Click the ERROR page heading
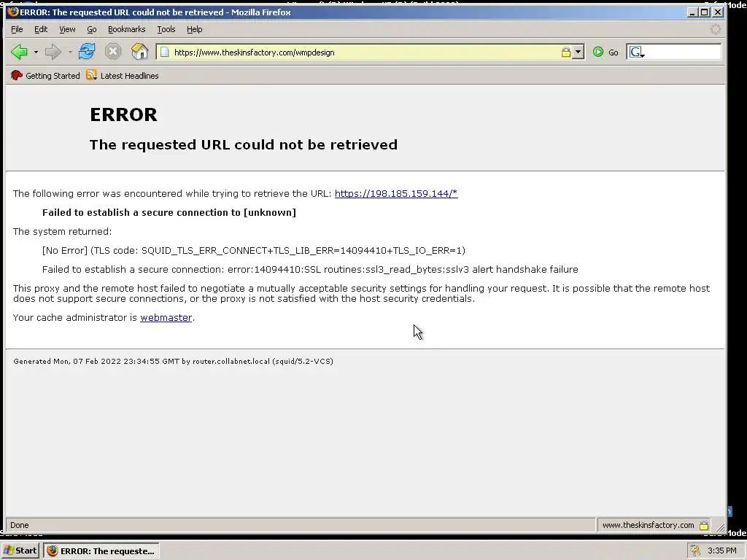The image size is (747, 560). click(x=123, y=114)
